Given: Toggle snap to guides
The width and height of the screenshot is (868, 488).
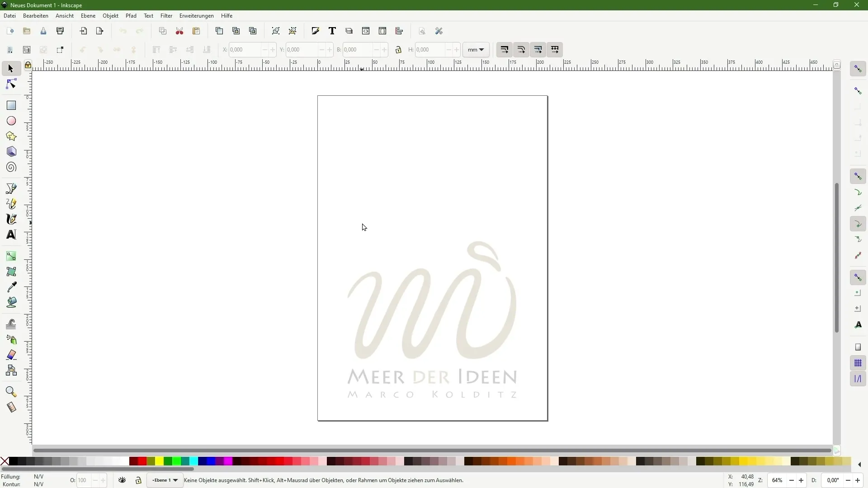Looking at the screenshot, I should [x=858, y=379].
